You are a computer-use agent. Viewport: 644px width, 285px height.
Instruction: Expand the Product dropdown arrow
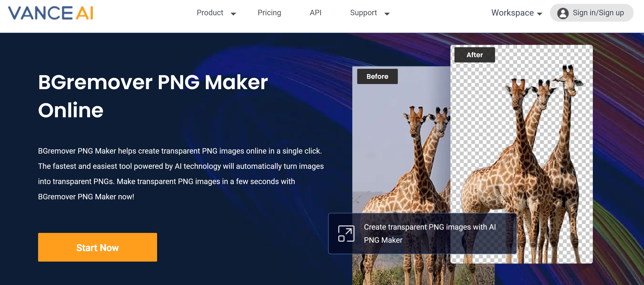pos(233,14)
